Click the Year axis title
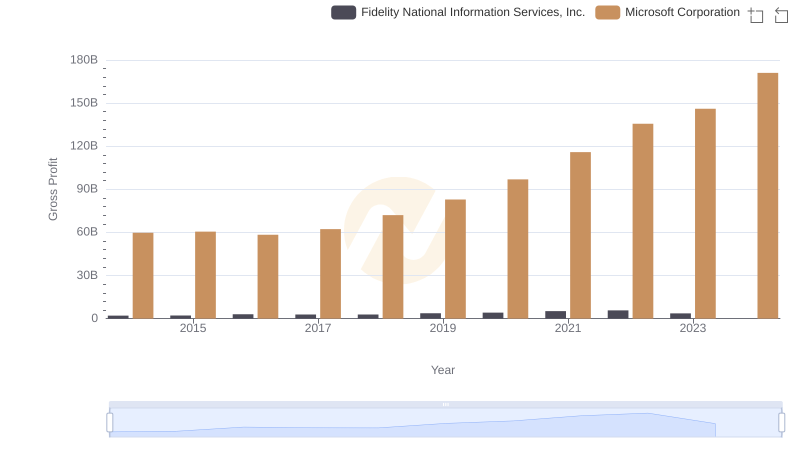800x461 pixels. click(443, 370)
